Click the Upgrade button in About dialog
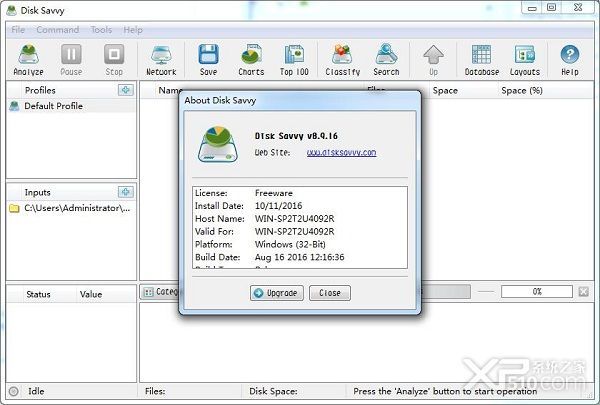The image size is (600, 405). (277, 293)
